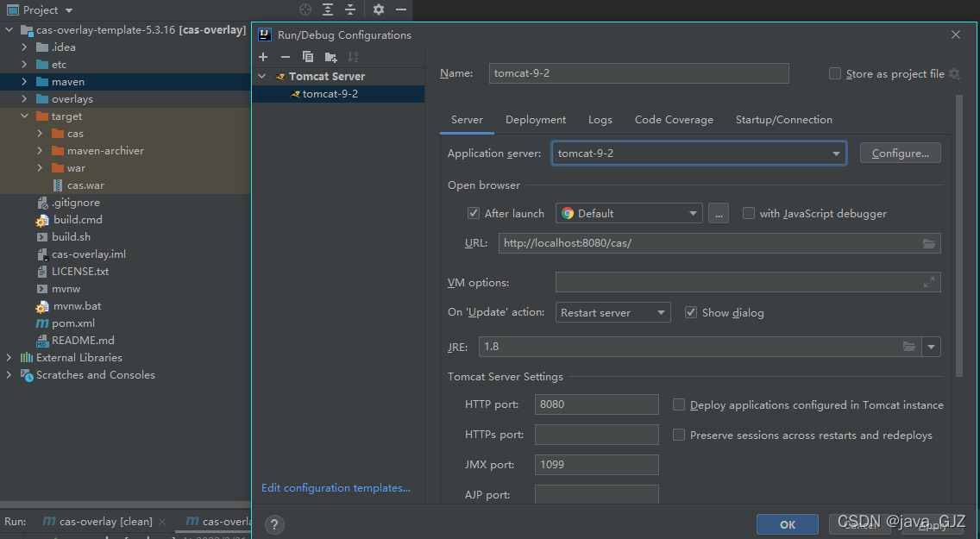Click the Configure... button

tap(900, 153)
